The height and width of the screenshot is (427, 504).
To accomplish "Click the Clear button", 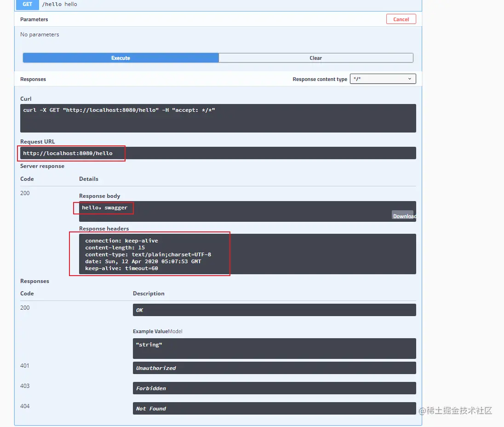I will click(x=315, y=58).
